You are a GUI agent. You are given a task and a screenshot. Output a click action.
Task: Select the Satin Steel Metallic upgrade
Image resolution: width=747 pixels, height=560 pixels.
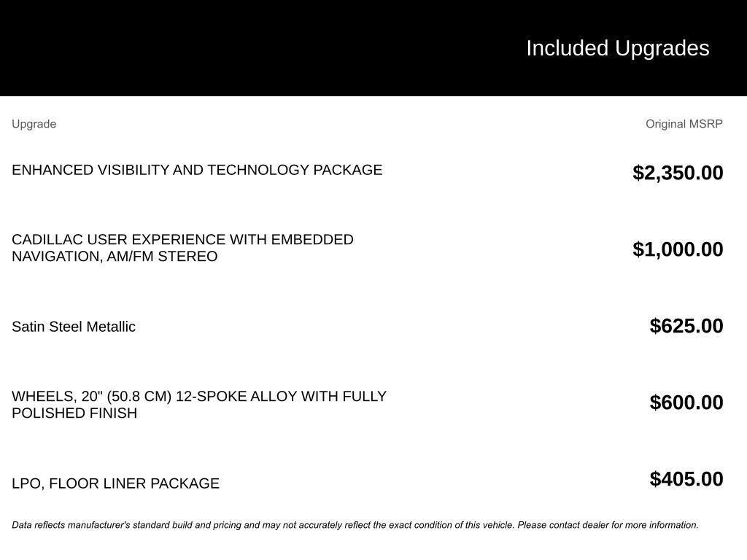click(x=74, y=327)
